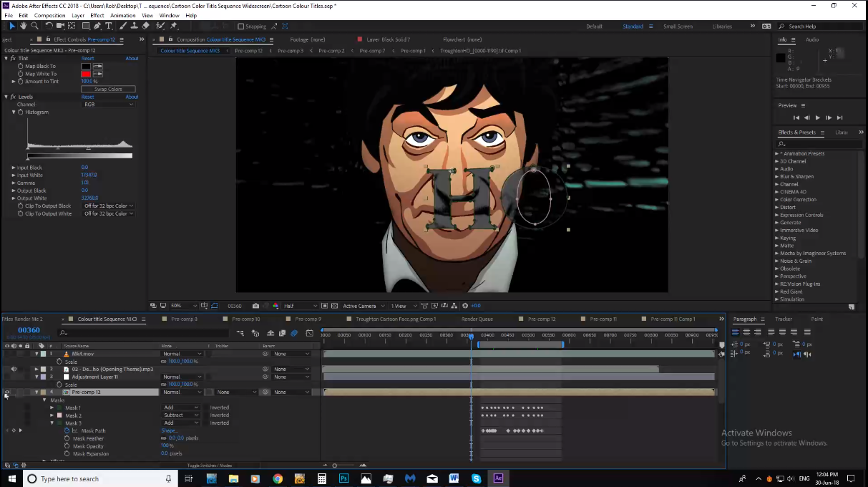
Task: Select the Rectangle shape tool
Action: (x=85, y=26)
